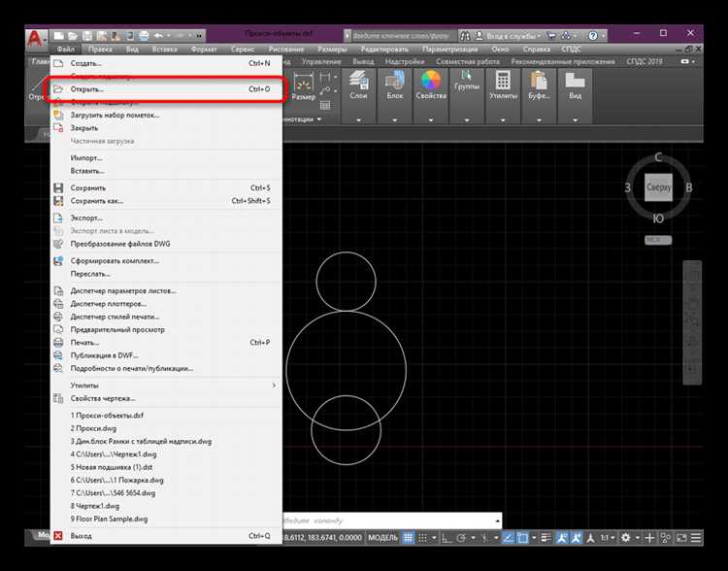This screenshot has width=728, height=571.
Task: Select Открыть... in the File menu
Action: coord(87,89)
